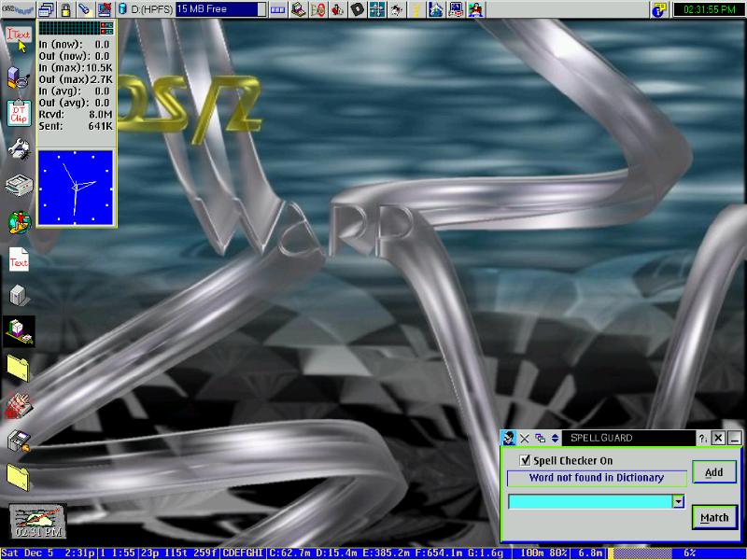747x560 pixels.
Task: Click the 15 MB Free disk space bar
Action: 221,9
